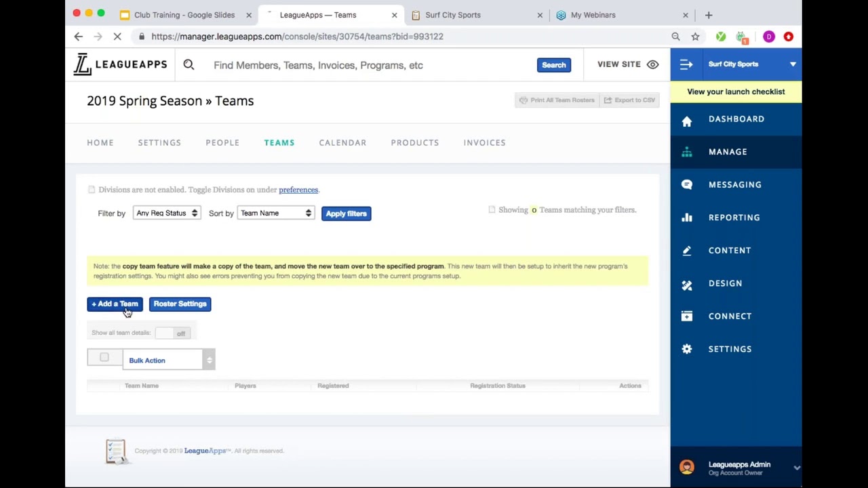Click the Content pencil icon
This screenshot has height=488, width=868.
pyautogui.click(x=687, y=251)
